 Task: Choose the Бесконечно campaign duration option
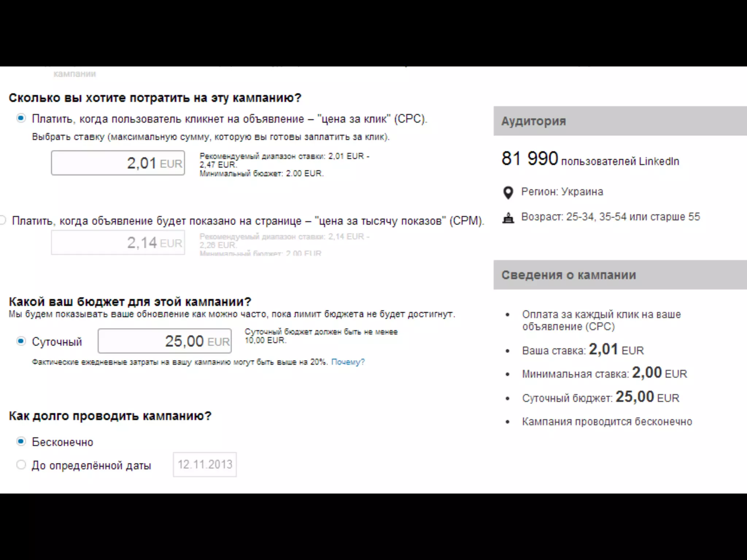point(21,442)
